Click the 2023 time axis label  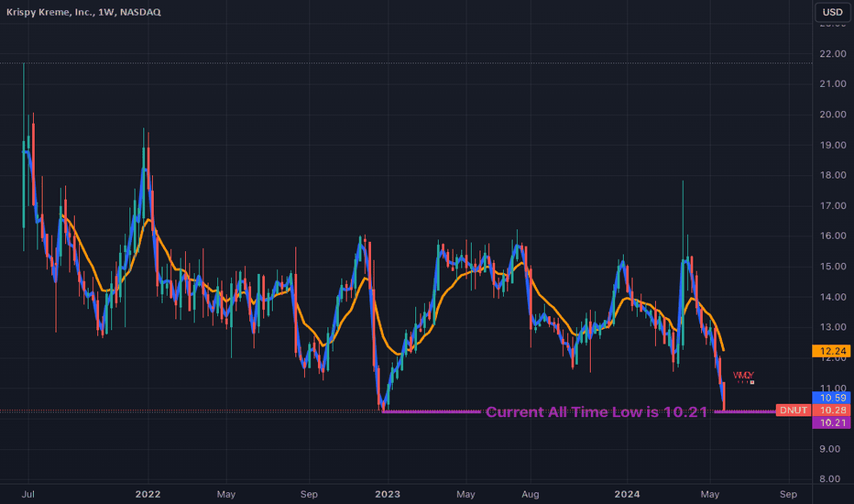tap(388, 494)
